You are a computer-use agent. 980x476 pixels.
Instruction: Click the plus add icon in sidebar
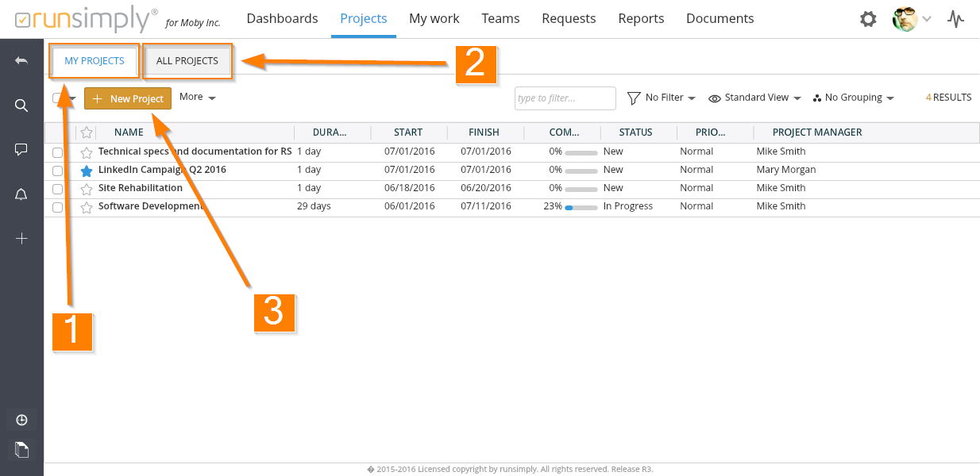(21, 239)
